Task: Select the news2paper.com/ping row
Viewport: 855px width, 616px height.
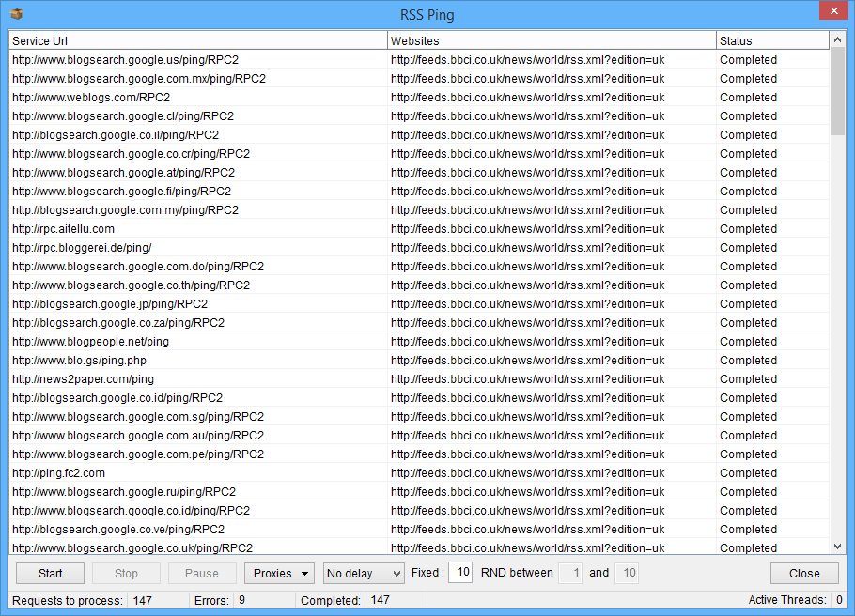Action: click(x=83, y=379)
